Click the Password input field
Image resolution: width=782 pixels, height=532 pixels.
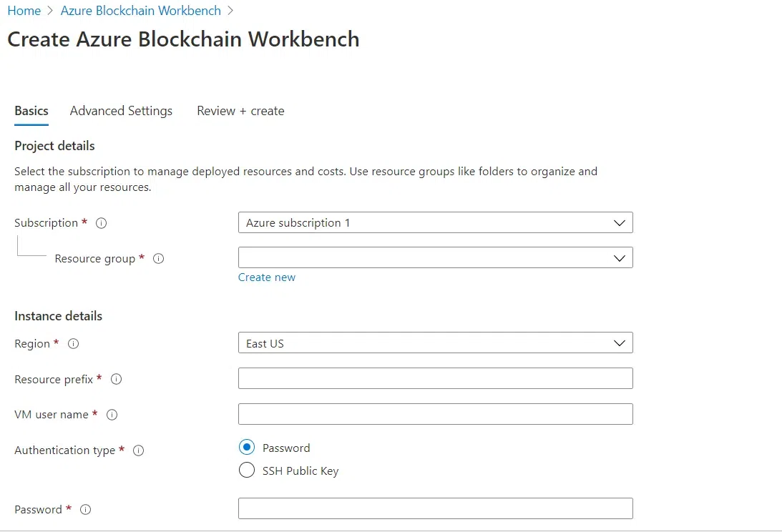436,508
